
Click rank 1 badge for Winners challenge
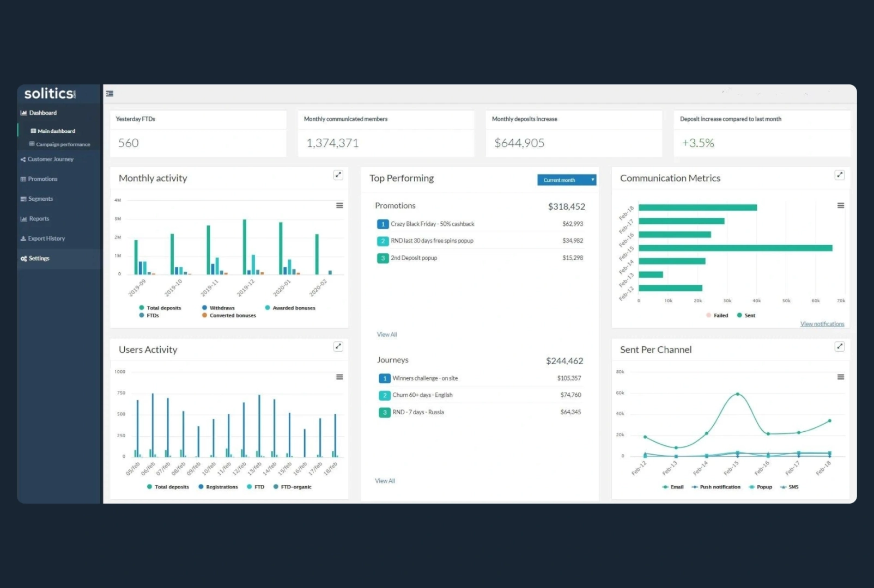point(385,378)
